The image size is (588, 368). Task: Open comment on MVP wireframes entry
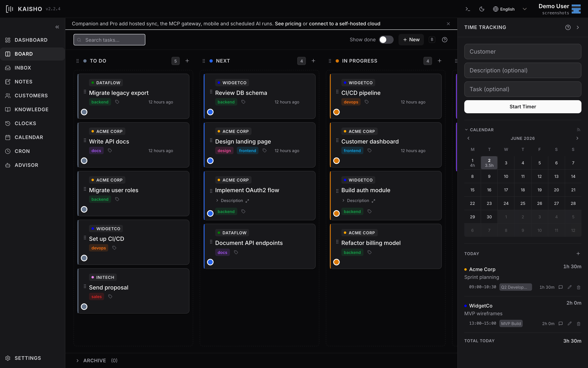tap(561, 323)
